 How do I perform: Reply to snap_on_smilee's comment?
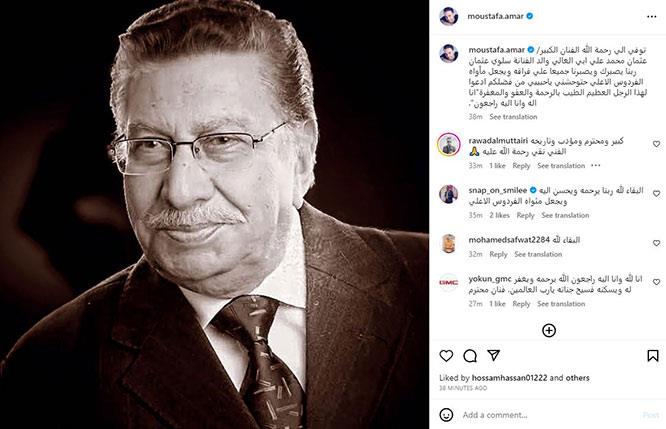pos(525,215)
